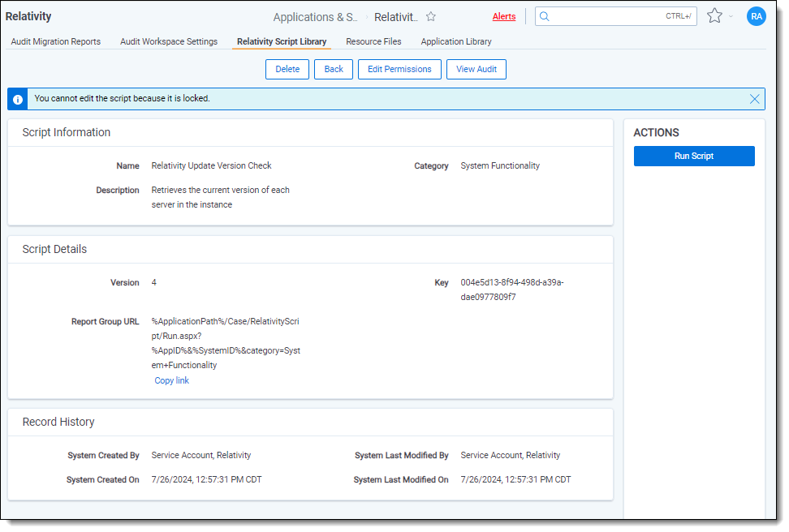Click the info icon in the banner
The image size is (789, 532).
18,99
